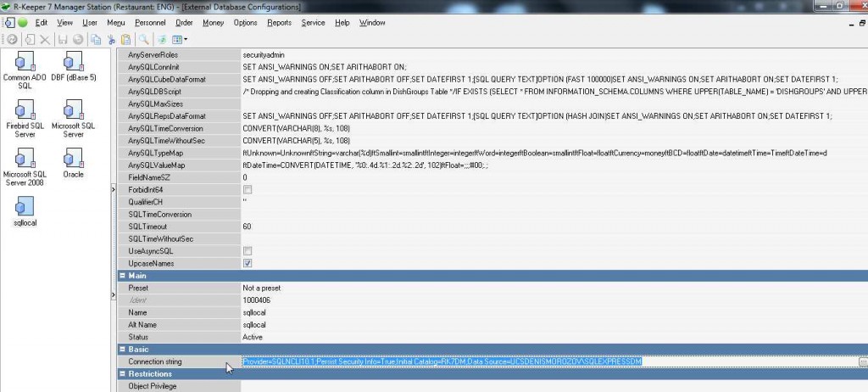Open the View menu
This screenshot has height=392, width=868.
[x=64, y=23]
